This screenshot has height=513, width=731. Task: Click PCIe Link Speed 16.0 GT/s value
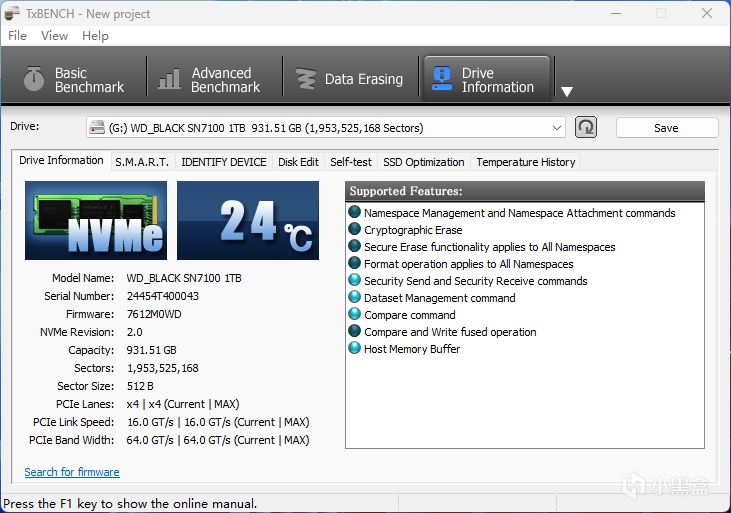[218, 423]
